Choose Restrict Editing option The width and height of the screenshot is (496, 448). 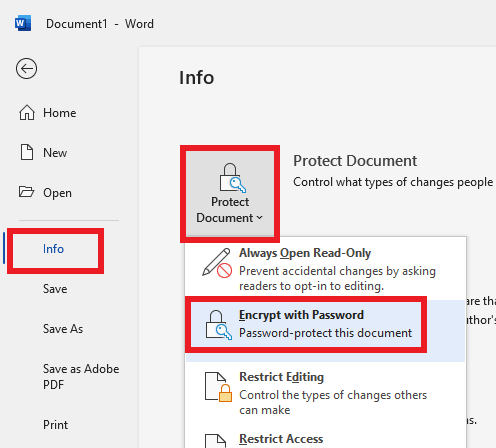point(325,393)
